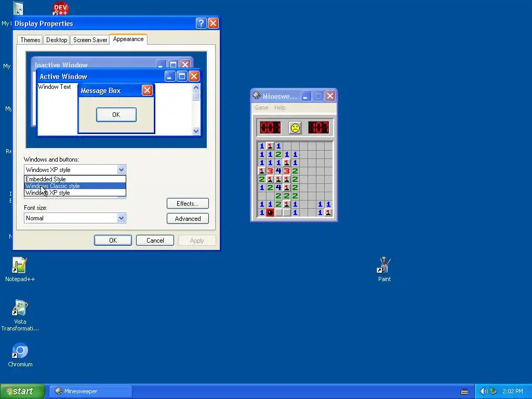Expand the Font size dropdown arrow

coord(121,218)
